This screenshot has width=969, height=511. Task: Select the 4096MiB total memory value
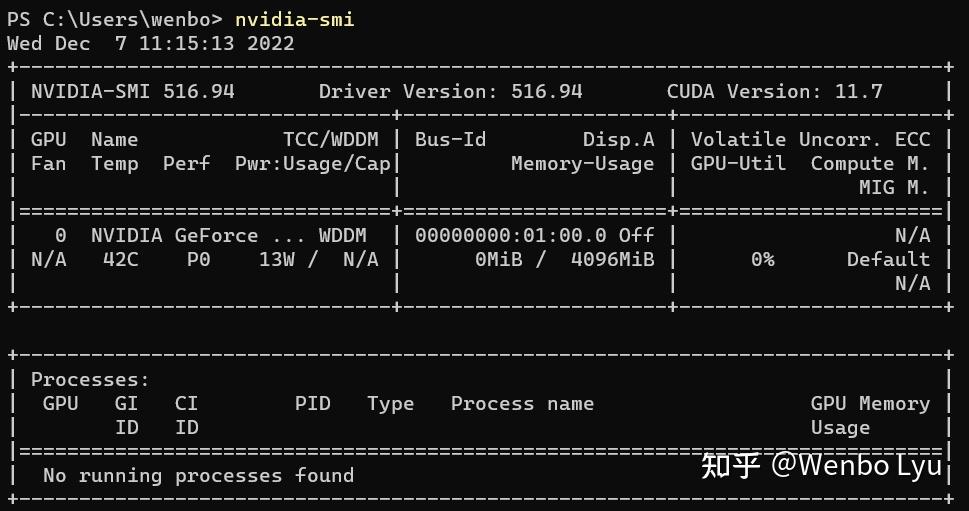pos(612,259)
